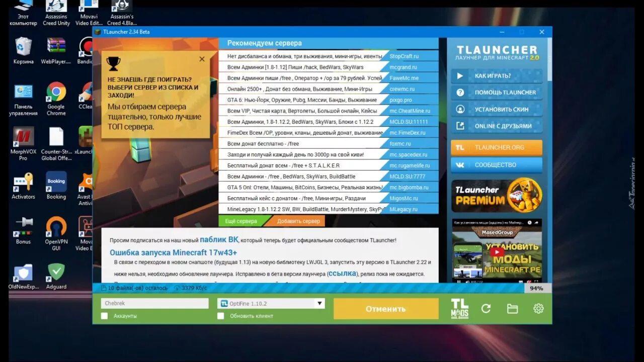Open УСТАНОВИТЬ СКИН menu item

pos(497,109)
